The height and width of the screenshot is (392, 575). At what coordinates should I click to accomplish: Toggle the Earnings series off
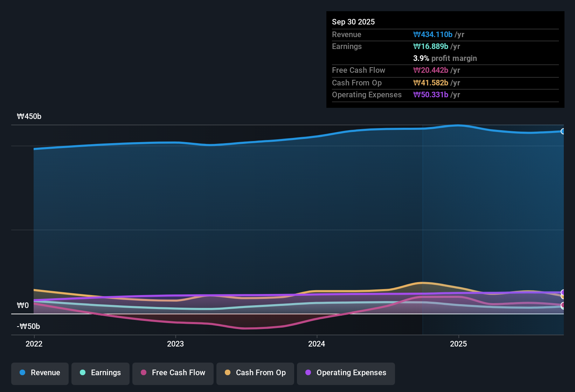(x=100, y=373)
